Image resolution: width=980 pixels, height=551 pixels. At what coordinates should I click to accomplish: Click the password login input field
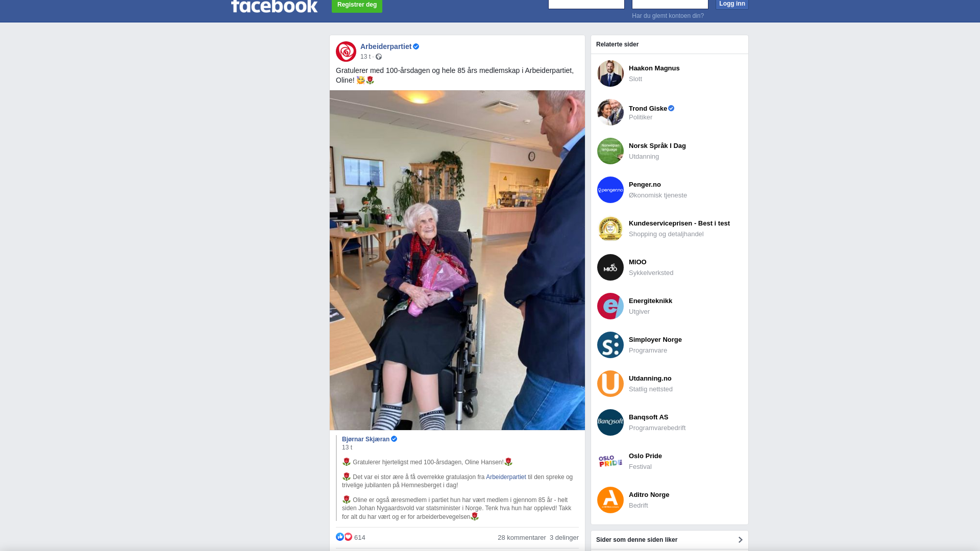click(x=670, y=4)
